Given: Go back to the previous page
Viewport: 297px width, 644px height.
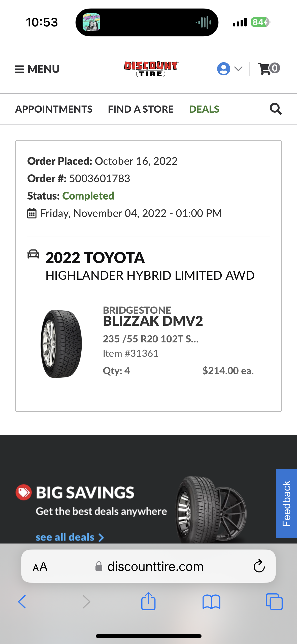Looking at the screenshot, I should (x=22, y=602).
